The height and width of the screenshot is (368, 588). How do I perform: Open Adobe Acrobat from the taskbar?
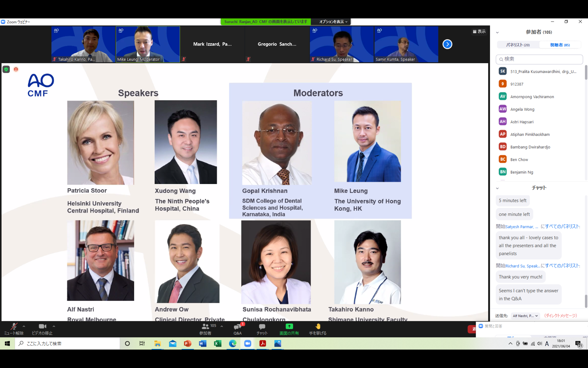[x=263, y=343]
